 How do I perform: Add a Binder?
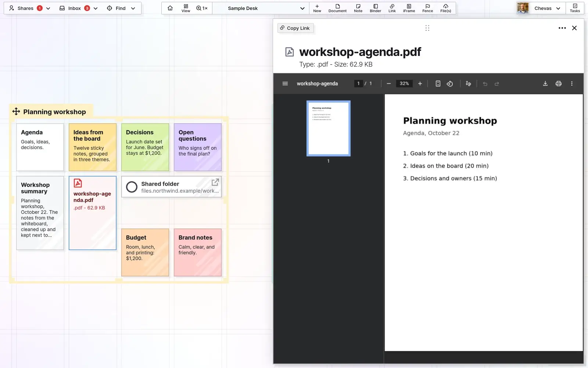tap(375, 8)
